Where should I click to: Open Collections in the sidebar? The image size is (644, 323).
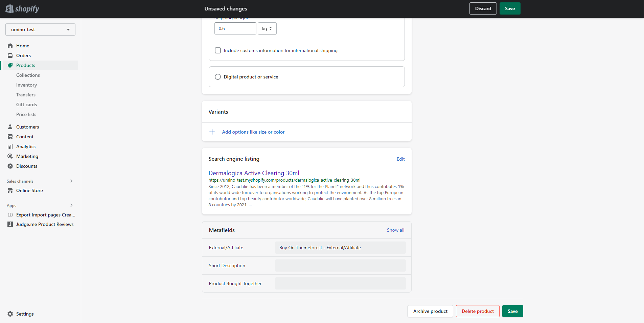(28, 75)
